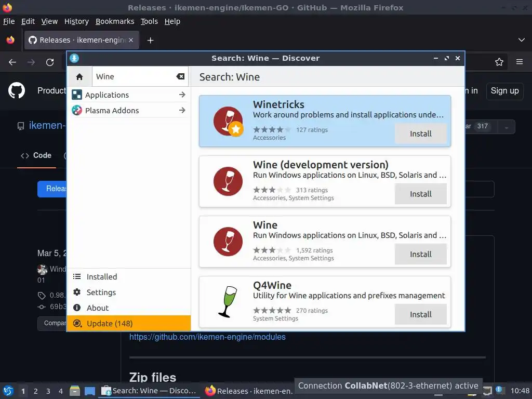This screenshot has height=399, width=532.
Task: Open the Help menu
Action: 172,21
